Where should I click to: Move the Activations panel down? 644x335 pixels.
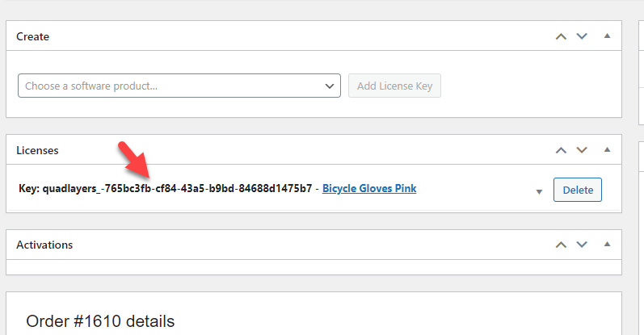pyautogui.click(x=582, y=245)
